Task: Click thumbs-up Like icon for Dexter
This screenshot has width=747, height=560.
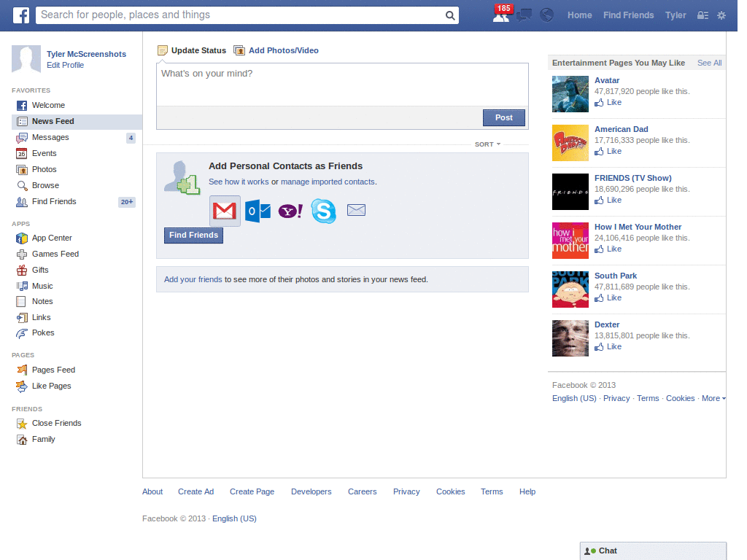Action: 599,346
